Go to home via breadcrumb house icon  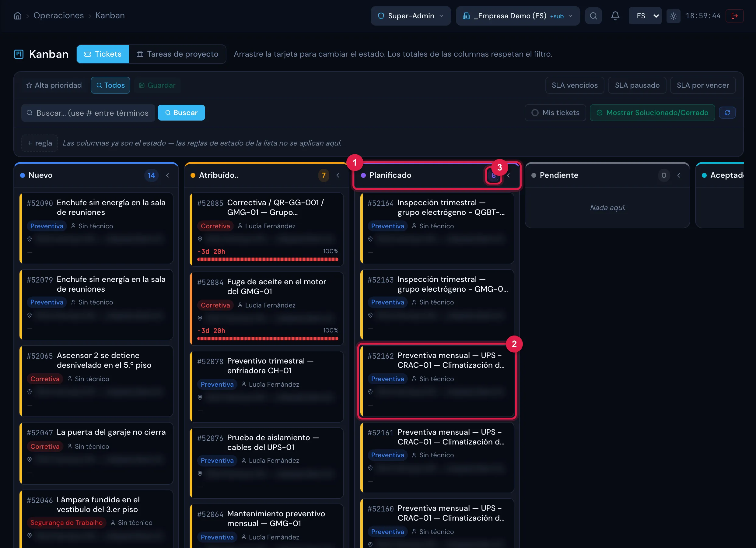point(18,16)
